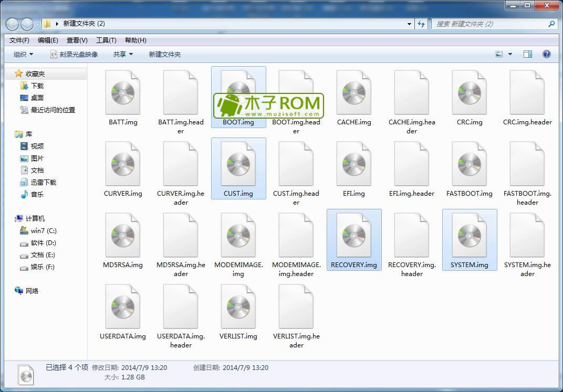Click the 刻录光盘映像 button
Screen dimensions: 563x392
74,54
